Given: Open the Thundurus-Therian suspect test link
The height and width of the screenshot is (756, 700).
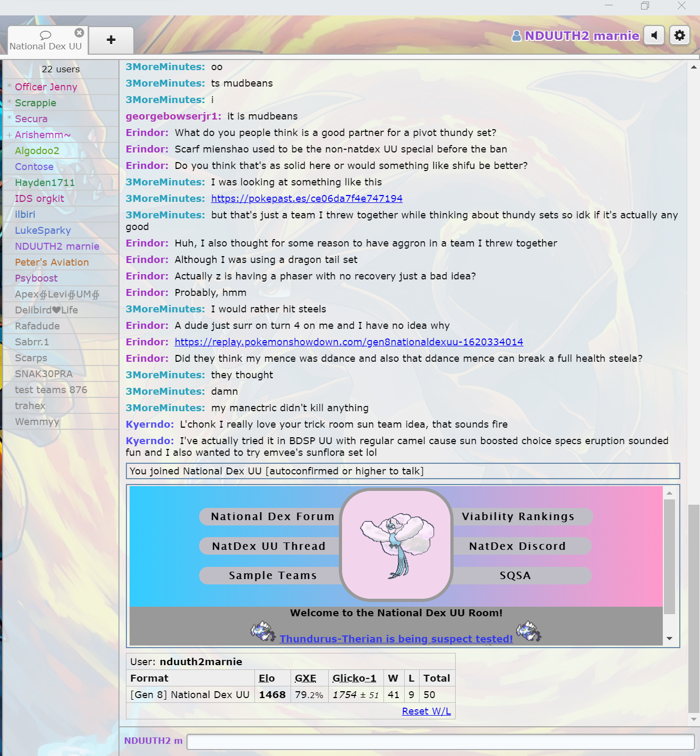Looking at the screenshot, I should 396,639.
